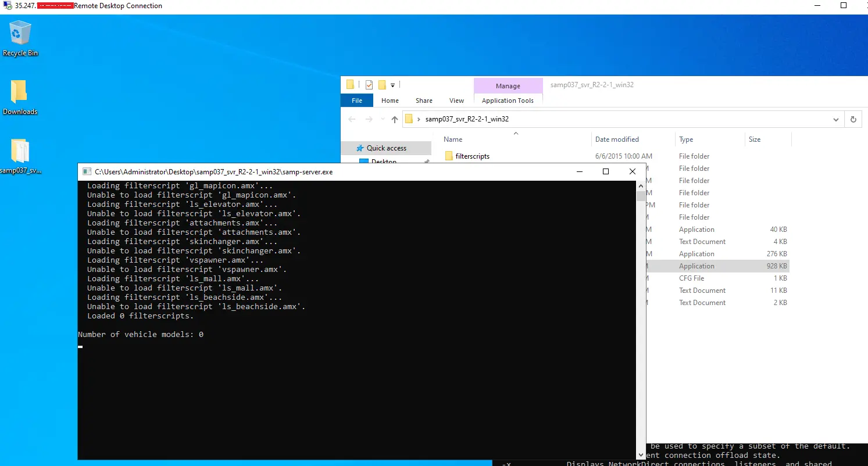
Task: Select the Text Document row sized 2 KB
Action: click(x=717, y=303)
